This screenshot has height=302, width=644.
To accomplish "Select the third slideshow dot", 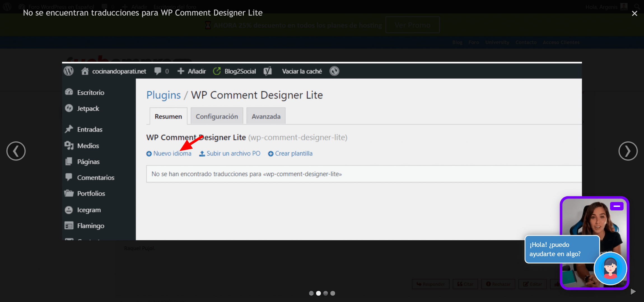I will click(x=325, y=293).
